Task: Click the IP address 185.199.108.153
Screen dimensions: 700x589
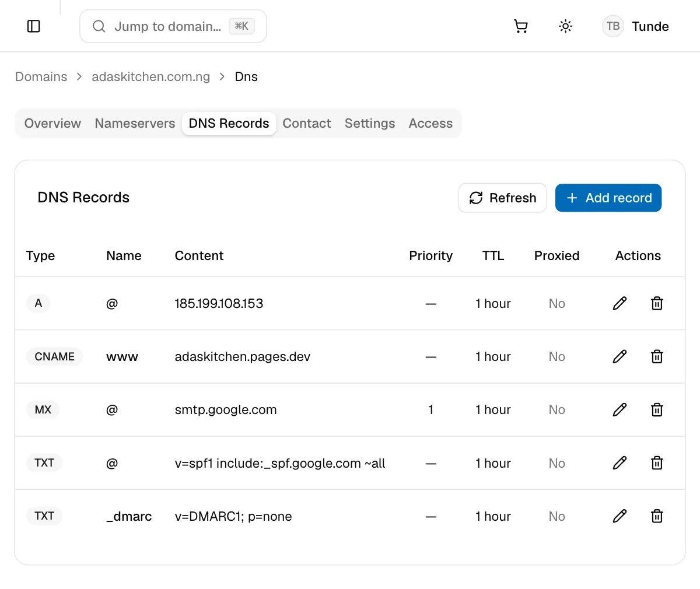Action: (219, 303)
